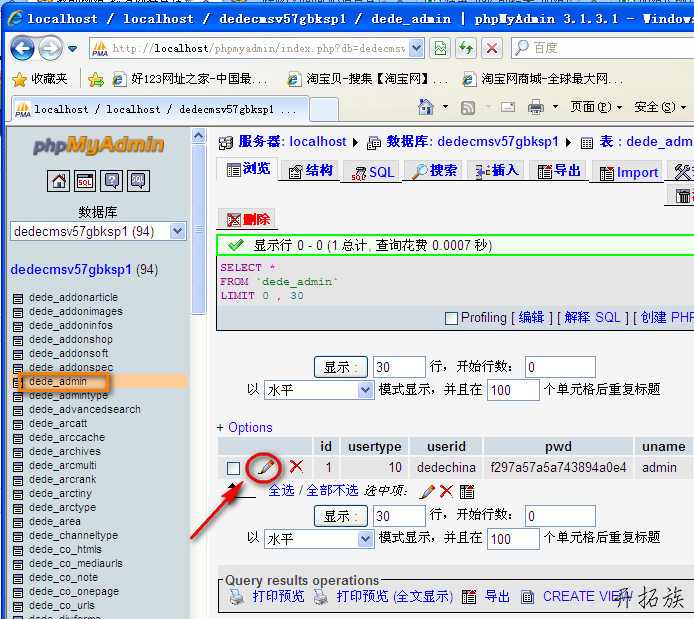Viewport: 694px width, 619px height.
Task: Tick the checkbox for row id 1
Action: coord(233,468)
